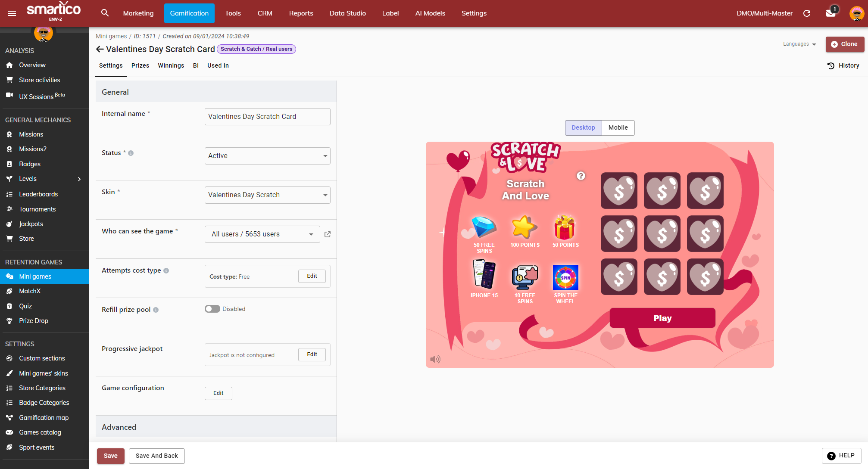This screenshot has width=868, height=469.
Task: Click Edit for Attempts cost type
Action: (x=312, y=276)
